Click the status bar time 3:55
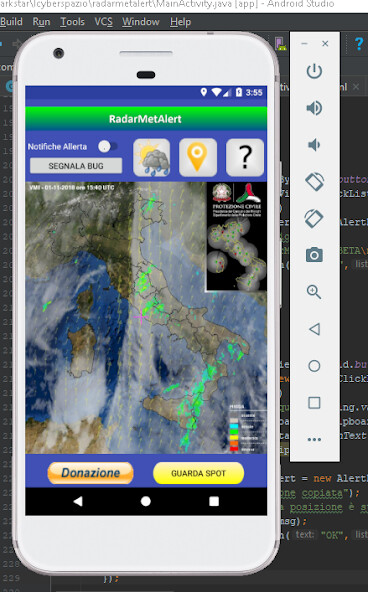 pyautogui.click(x=254, y=92)
